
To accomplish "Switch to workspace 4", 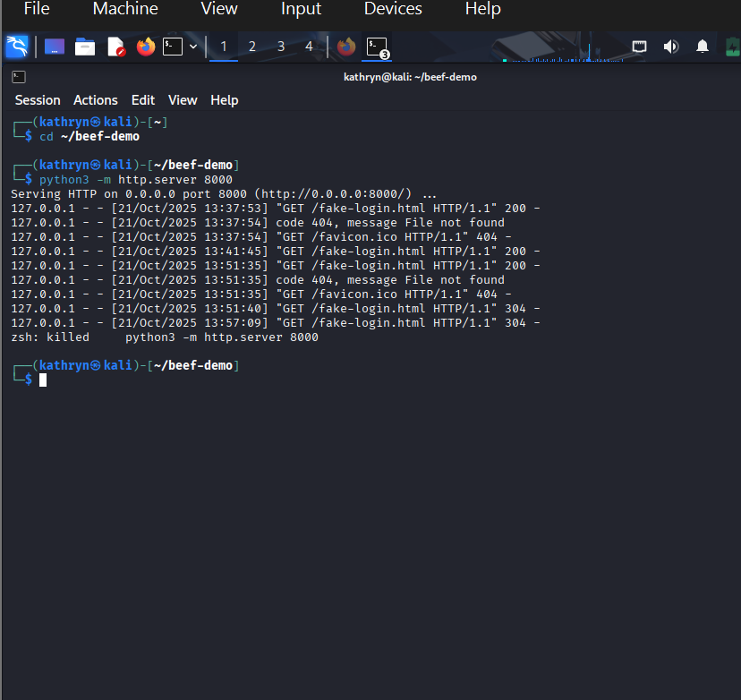I will (309, 47).
